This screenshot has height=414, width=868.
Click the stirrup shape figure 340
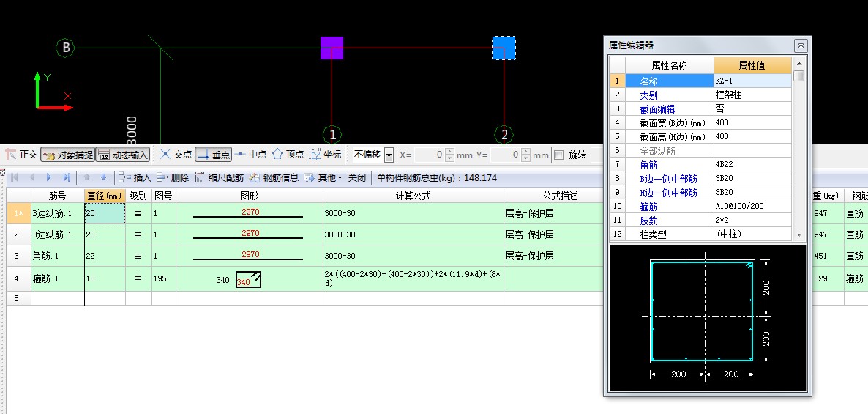click(x=249, y=279)
